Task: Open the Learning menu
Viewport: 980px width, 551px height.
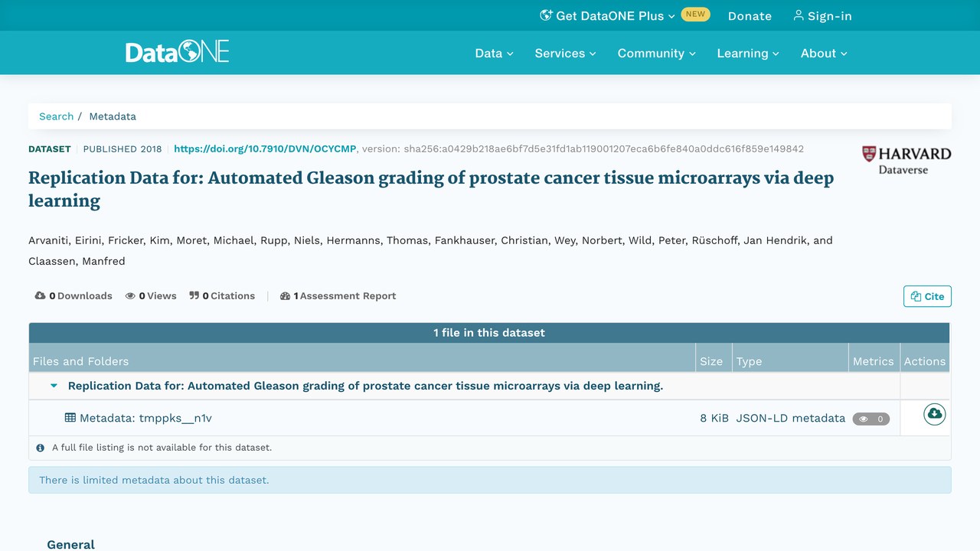Action: [x=748, y=53]
